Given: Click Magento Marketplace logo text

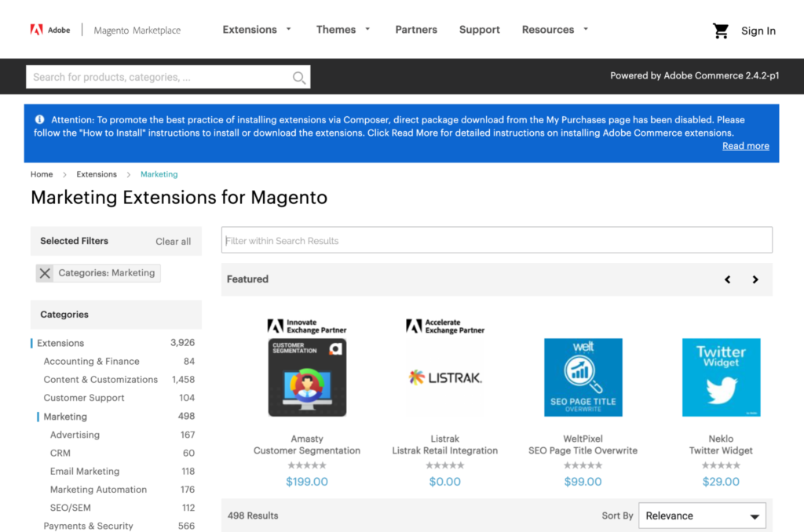Looking at the screenshot, I should click(x=137, y=31).
